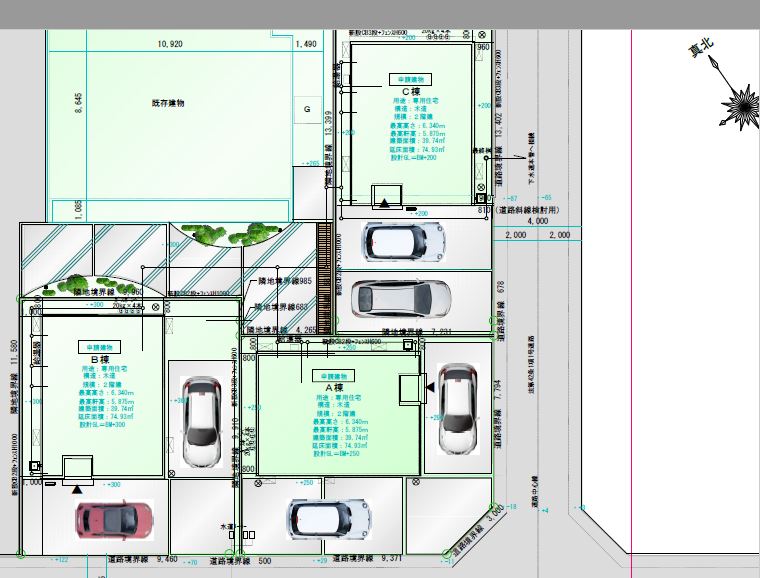
Task: Click the black entrance triangle of C棟
Action: click(x=384, y=203)
